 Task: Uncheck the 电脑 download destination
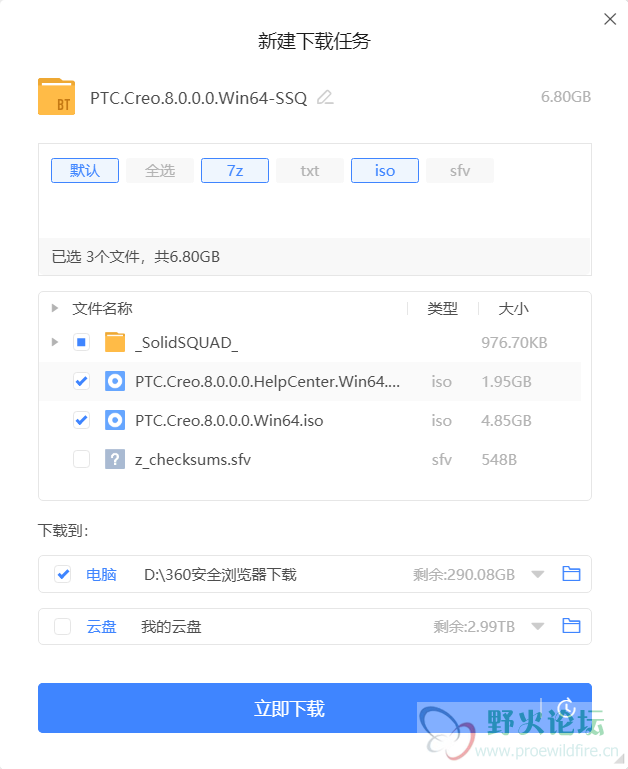pos(63,574)
